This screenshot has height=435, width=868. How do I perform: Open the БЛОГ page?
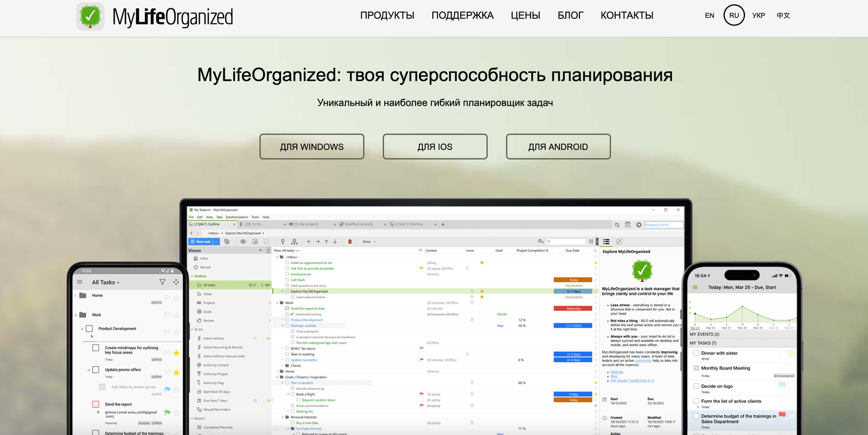pyautogui.click(x=571, y=16)
